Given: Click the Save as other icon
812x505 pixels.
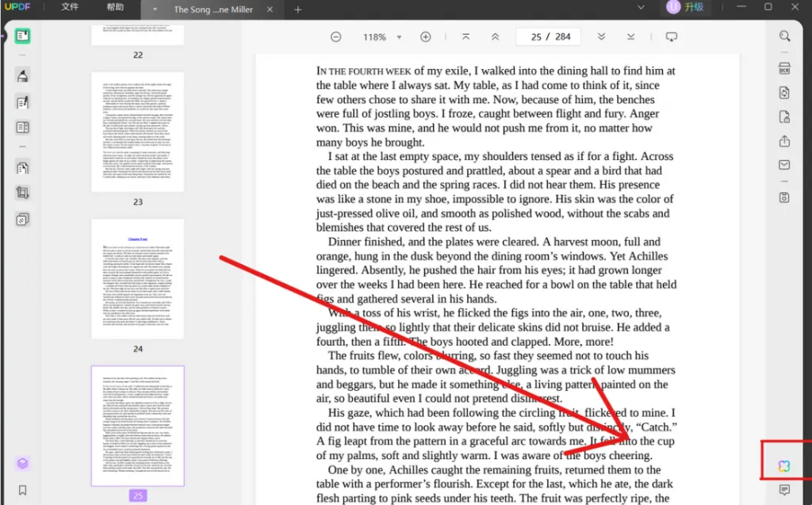Looking at the screenshot, I should pyautogui.click(x=784, y=197).
